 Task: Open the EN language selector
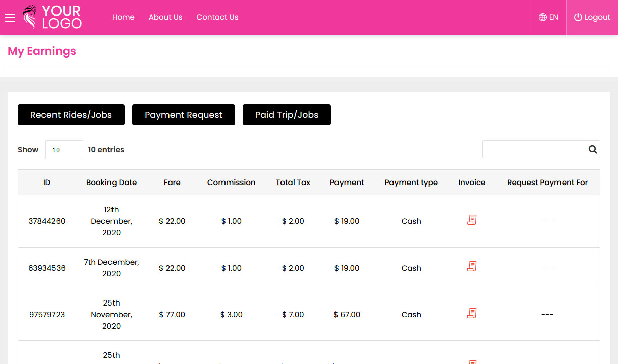(548, 17)
